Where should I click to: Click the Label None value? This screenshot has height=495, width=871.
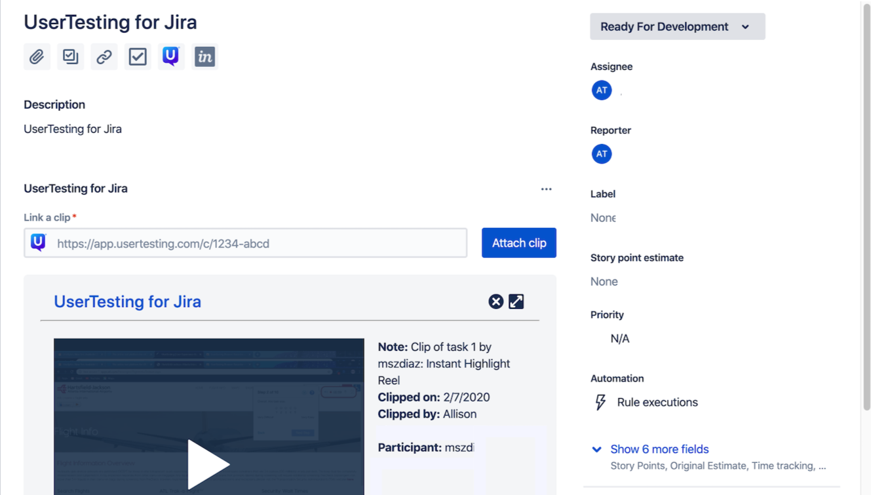point(603,218)
